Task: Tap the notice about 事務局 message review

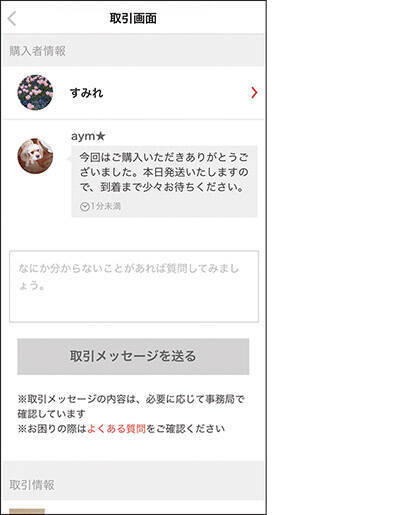Action: tap(131, 406)
